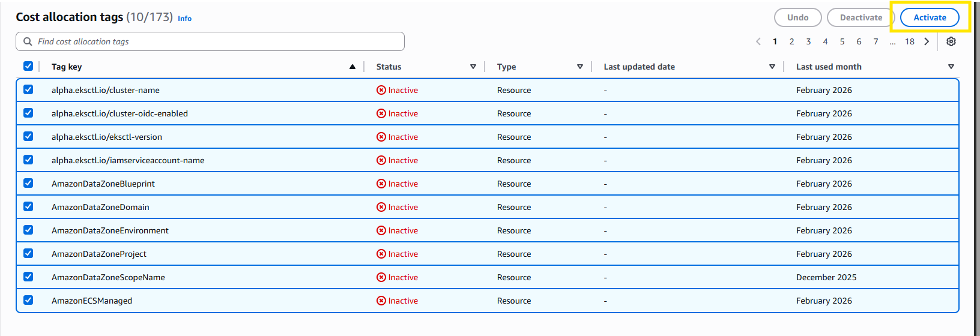This screenshot has width=980, height=336.
Task: Uncheck alpha.eksctl.io/cluster-oidc-enabled row
Action: pos(28,113)
